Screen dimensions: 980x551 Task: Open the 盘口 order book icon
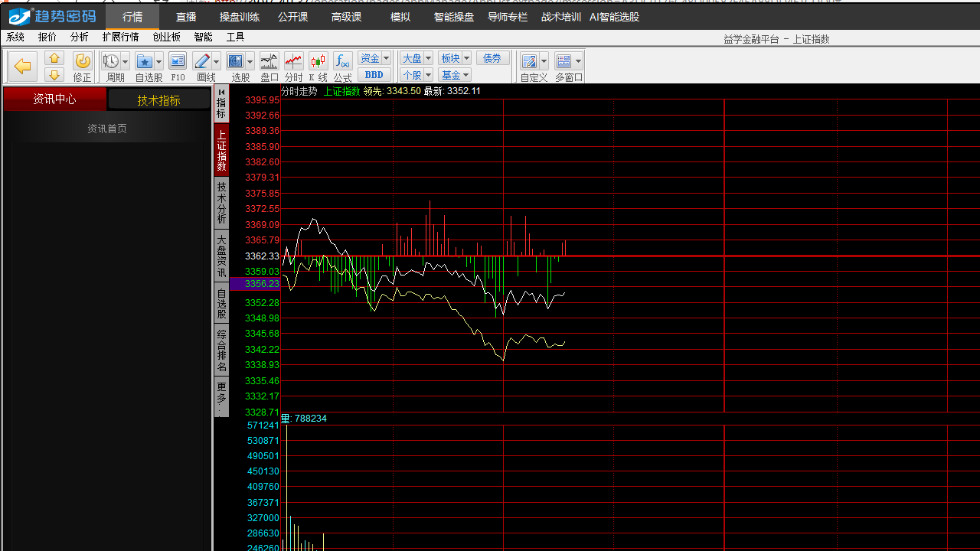[x=269, y=61]
